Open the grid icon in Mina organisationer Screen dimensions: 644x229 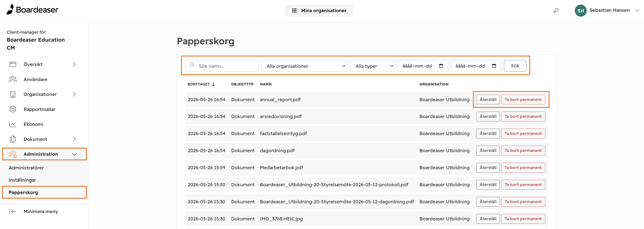[294, 10]
